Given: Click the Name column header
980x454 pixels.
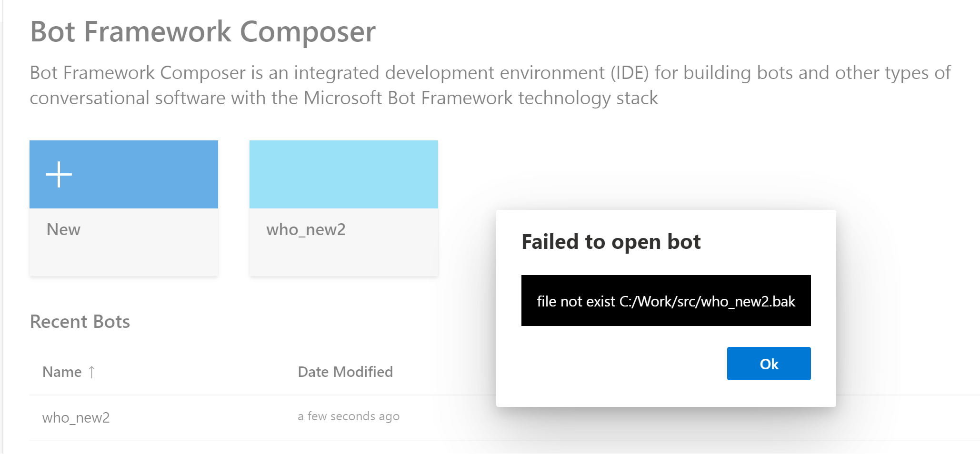Looking at the screenshot, I should [62, 372].
